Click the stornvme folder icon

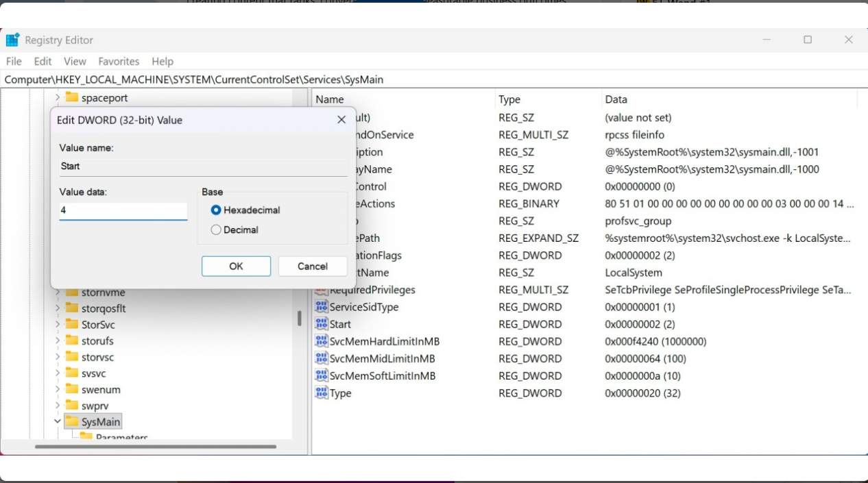click(x=71, y=293)
